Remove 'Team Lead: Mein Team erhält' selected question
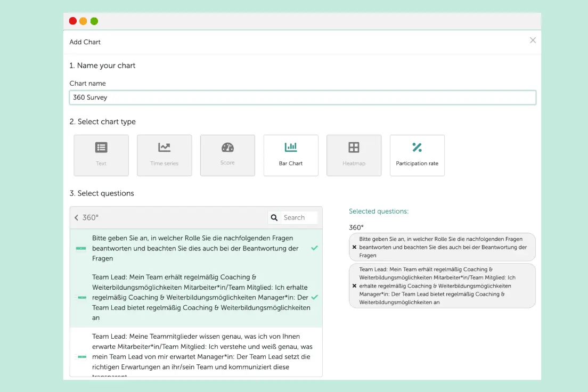 pos(354,286)
